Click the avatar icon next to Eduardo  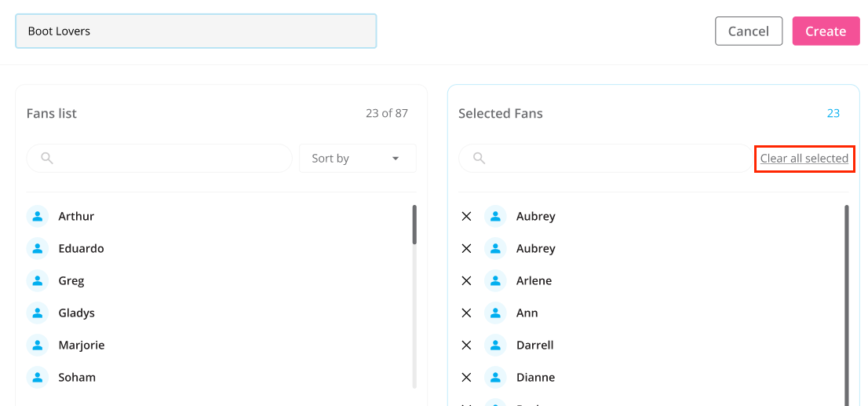pos(38,248)
